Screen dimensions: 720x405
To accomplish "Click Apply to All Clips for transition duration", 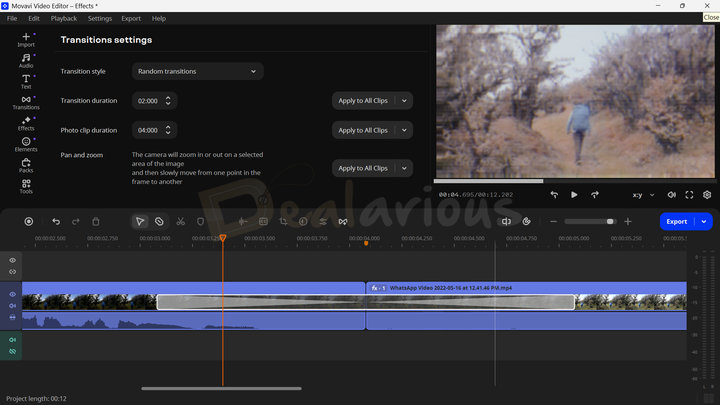I will [x=363, y=100].
